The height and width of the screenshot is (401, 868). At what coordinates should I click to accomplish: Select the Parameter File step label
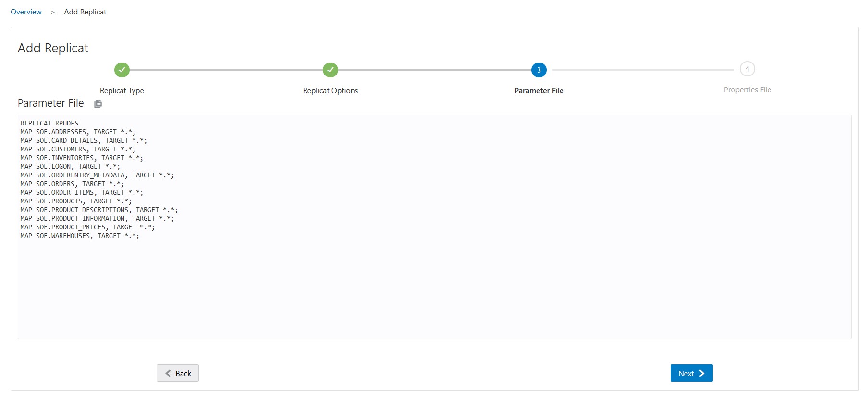click(x=538, y=91)
